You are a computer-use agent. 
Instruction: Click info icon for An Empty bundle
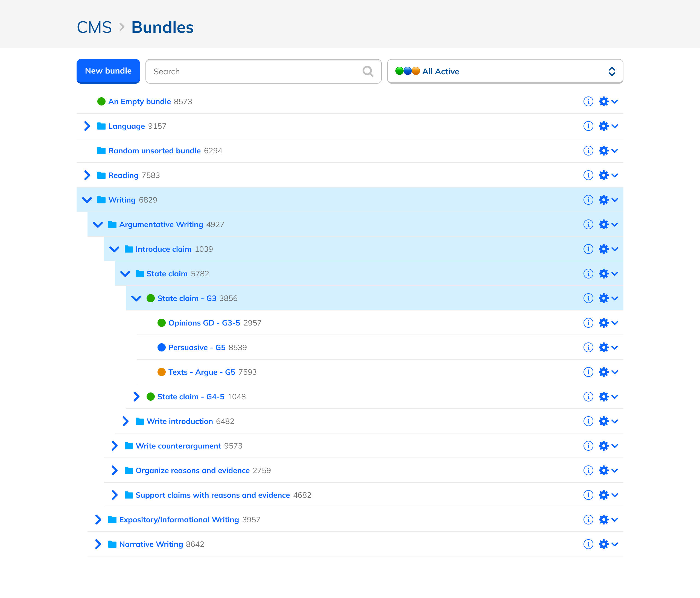click(588, 101)
